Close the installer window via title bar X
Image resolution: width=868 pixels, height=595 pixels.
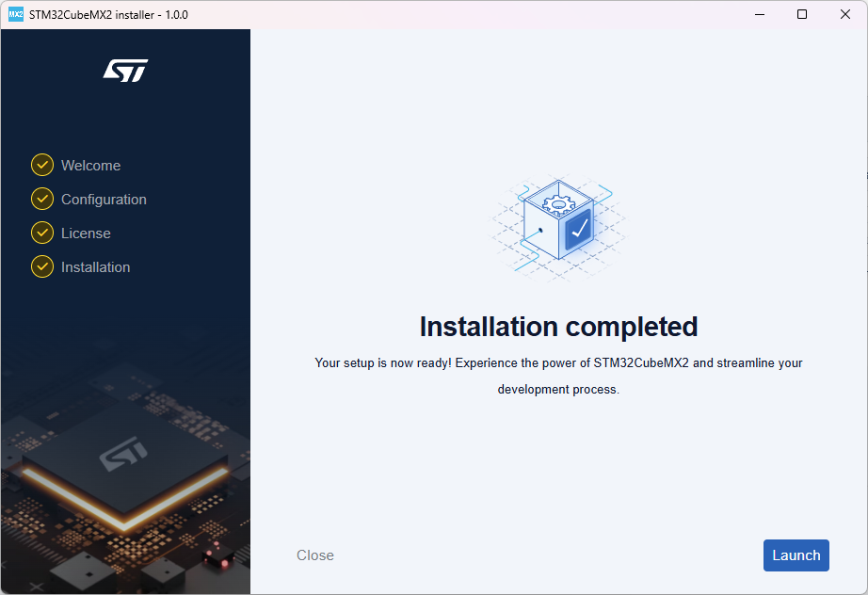tap(845, 14)
